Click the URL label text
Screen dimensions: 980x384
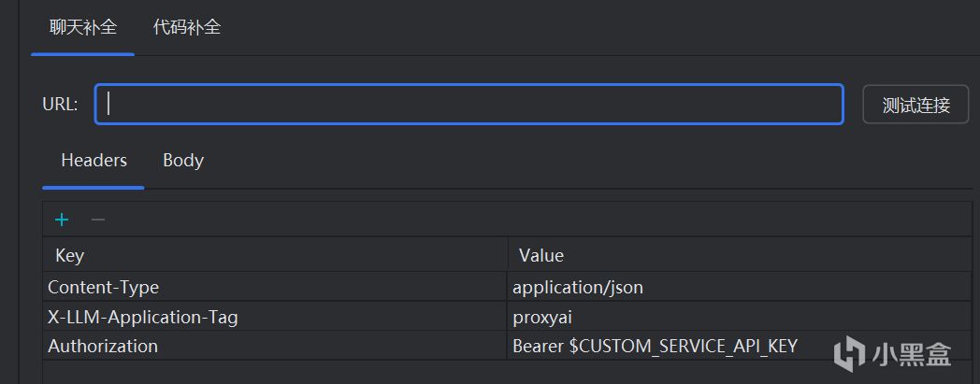coord(60,105)
